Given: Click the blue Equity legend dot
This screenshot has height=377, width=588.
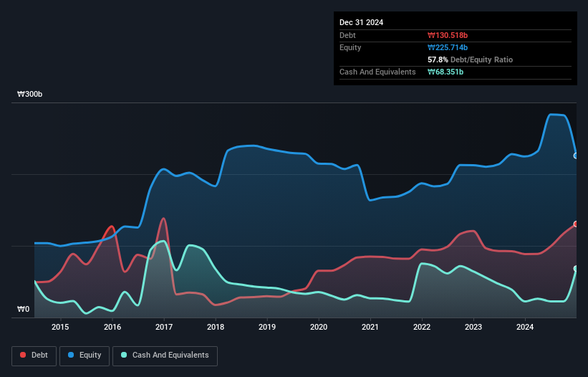Looking at the screenshot, I should click(x=71, y=355).
